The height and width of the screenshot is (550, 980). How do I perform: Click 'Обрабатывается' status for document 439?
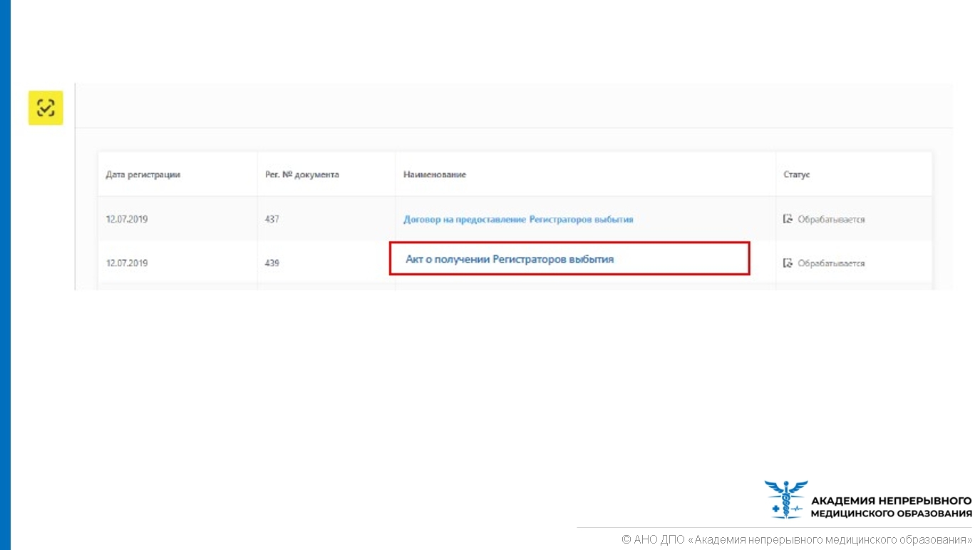[831, 263]
